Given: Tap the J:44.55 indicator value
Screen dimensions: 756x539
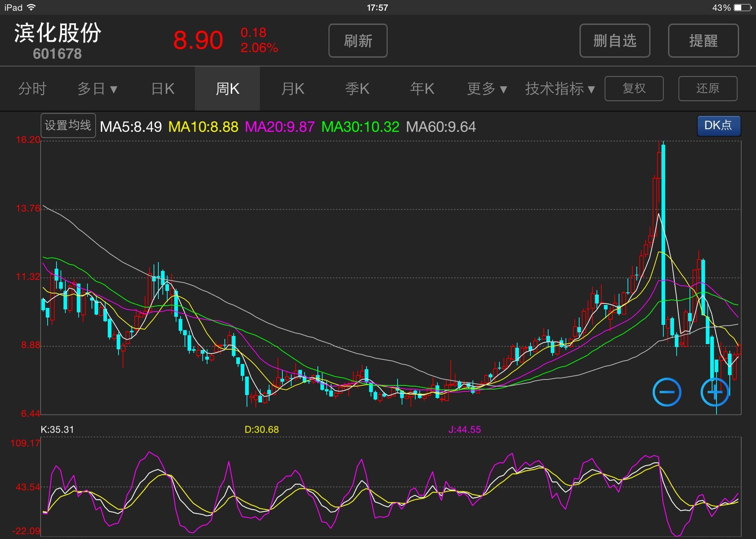Looking at the screenshot, I should (464, 430).
